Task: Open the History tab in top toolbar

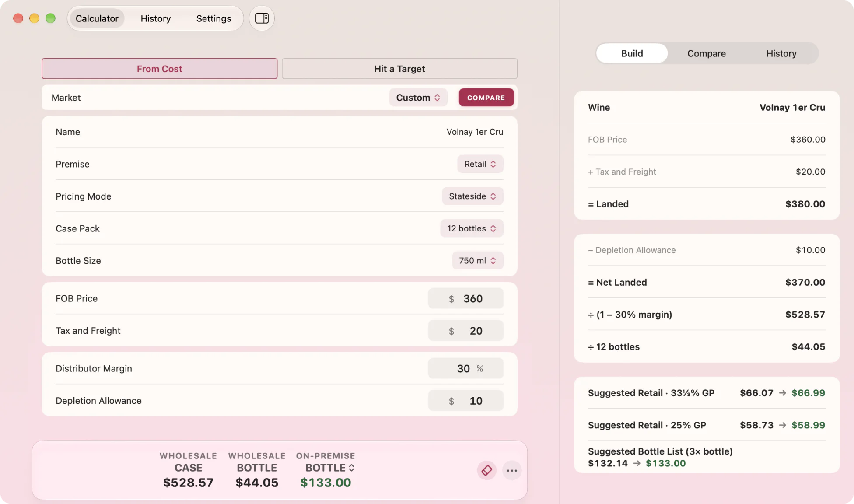Action: [x=156, y=18]
